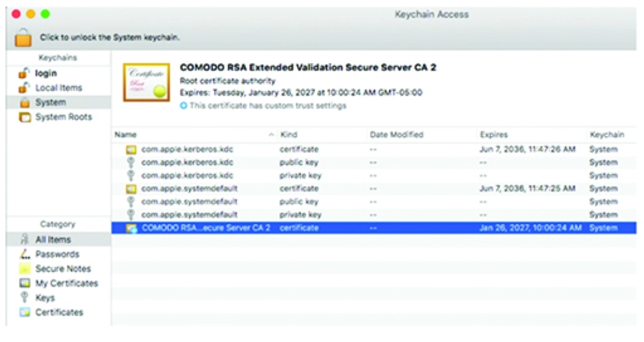Select the login keychain in sidebar
The image size is (644, 342).
coord(46,73)
